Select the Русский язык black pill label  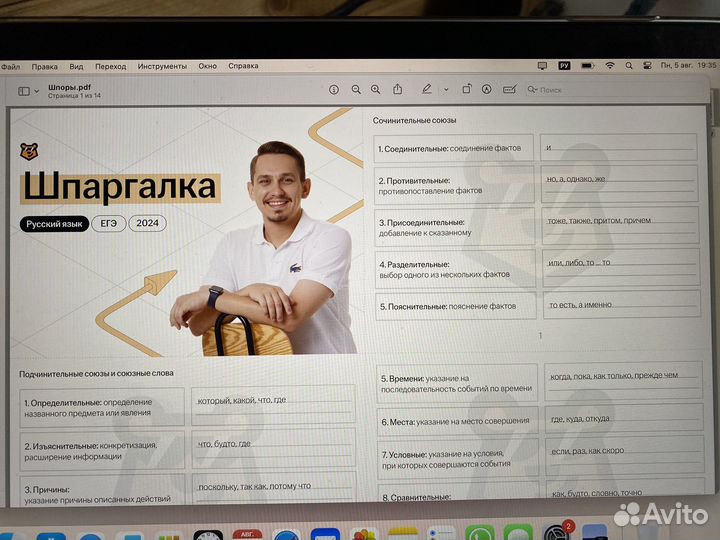pos(54,224)
